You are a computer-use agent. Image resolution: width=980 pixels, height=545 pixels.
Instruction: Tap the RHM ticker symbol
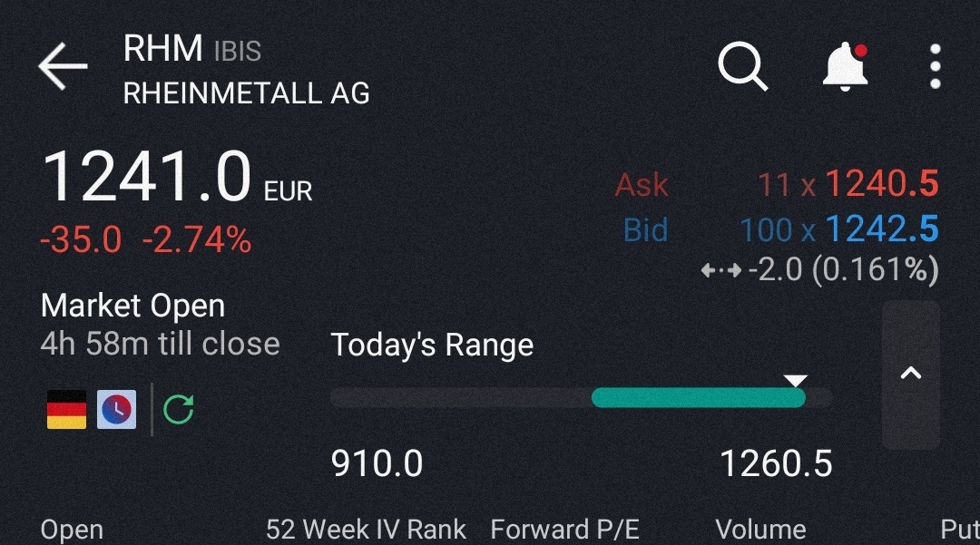pos(163,49)
